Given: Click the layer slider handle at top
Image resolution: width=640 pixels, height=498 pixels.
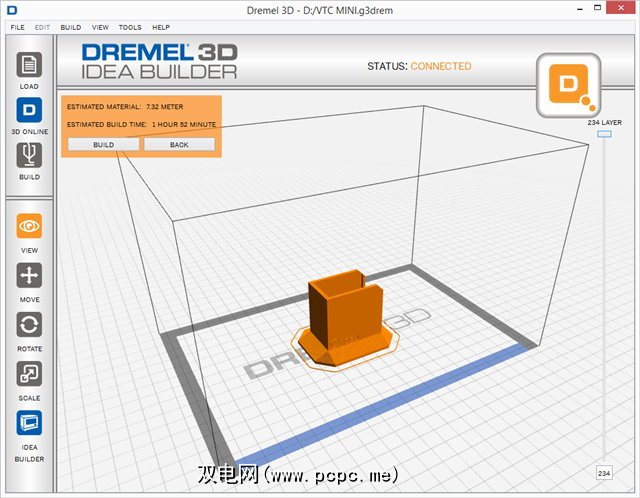Looking at the screenshot, I should pos(604,134).
